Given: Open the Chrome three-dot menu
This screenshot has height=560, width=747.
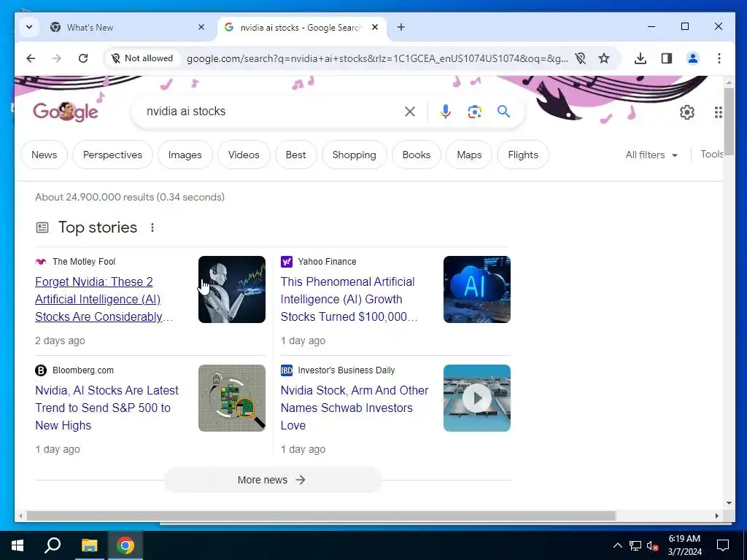Looking at the screenshot, I should [x=719, y=58].
